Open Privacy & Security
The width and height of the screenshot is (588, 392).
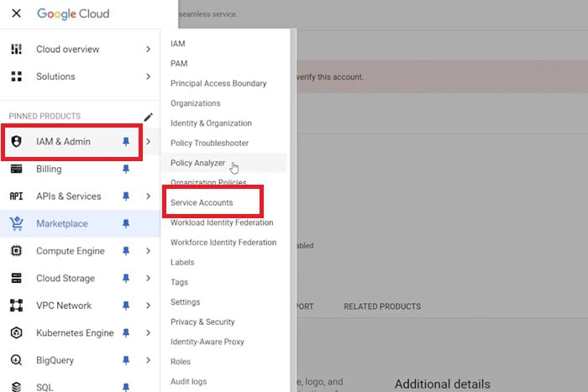point(202,322)
